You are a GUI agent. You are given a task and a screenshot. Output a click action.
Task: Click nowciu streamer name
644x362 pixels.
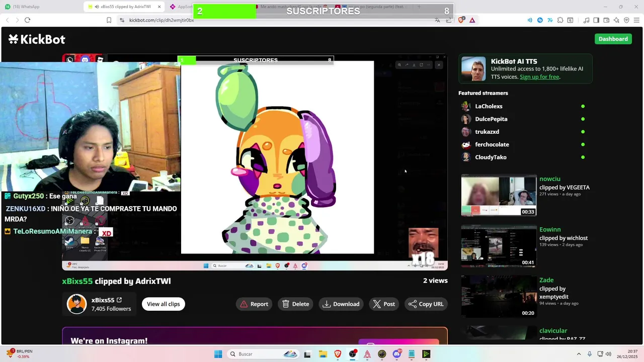549,179
